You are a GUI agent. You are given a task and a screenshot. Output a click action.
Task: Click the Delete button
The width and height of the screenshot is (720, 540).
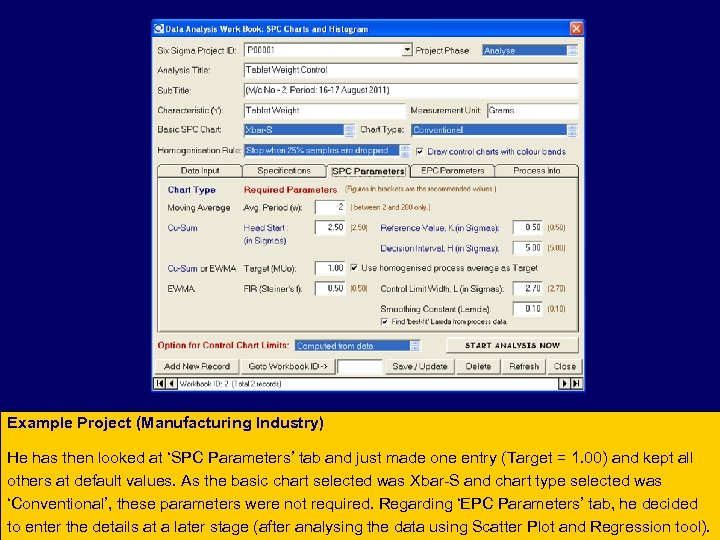point(478,366)
